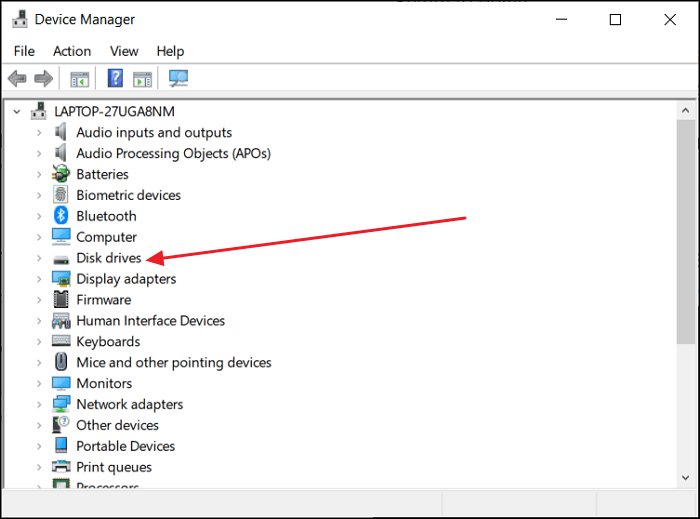The height and width of the screenshot is (519, 700).
Task: Expand the Display adapters node
Action: point(39,279)
